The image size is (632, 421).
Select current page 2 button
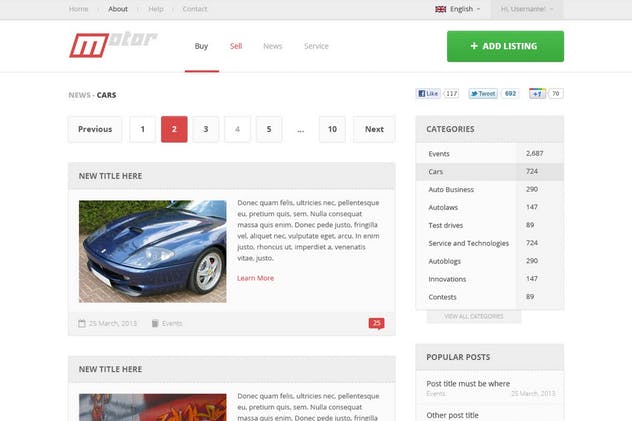[x=174, y=129]
